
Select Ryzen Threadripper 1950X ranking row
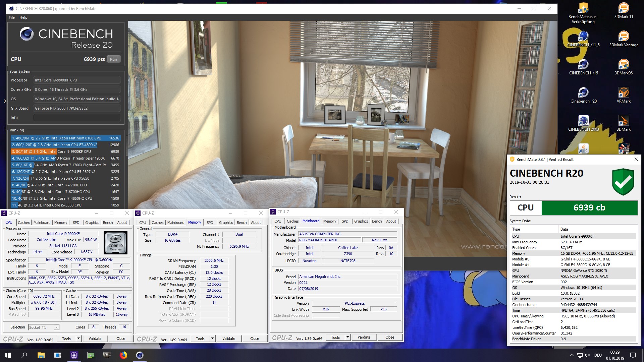tap(65, 158)
